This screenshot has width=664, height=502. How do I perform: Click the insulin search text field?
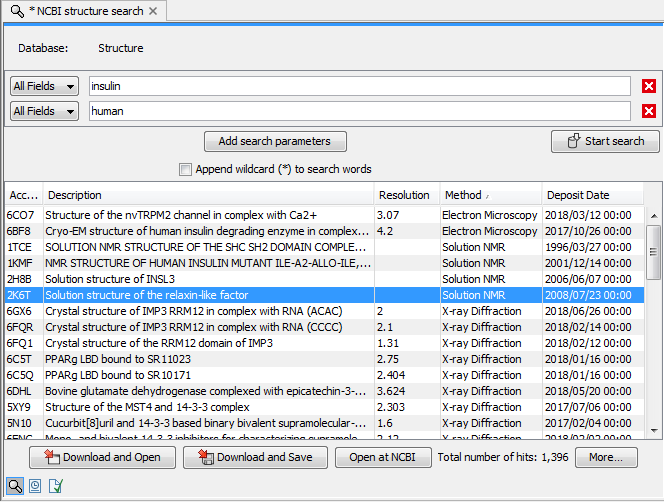point(359,86)
